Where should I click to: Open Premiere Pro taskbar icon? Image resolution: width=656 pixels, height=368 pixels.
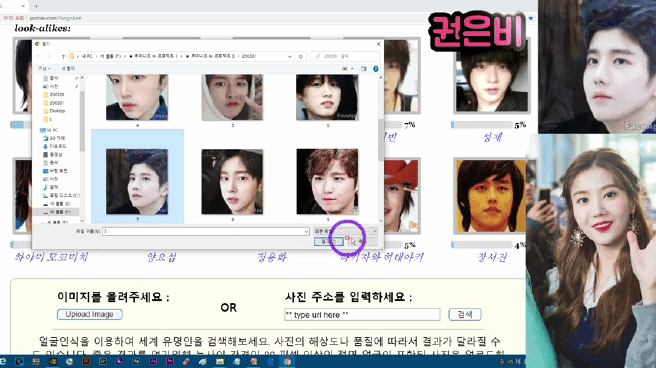click(x=170, y=362)
